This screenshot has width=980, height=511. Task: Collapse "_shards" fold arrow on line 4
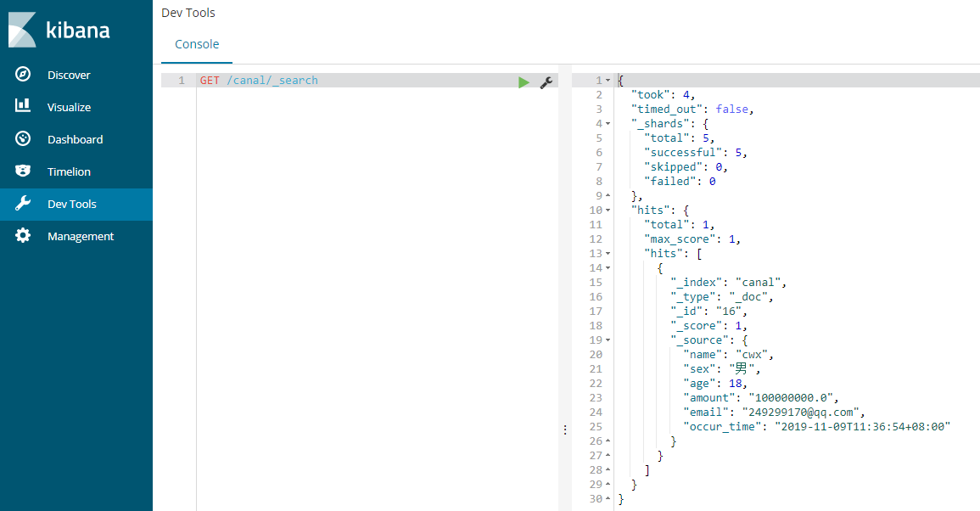pyautogui.click(x=608, y=124)
